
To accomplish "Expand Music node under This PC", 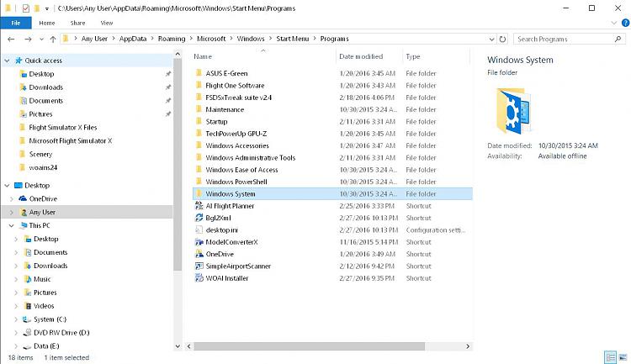I will [16, 279].
